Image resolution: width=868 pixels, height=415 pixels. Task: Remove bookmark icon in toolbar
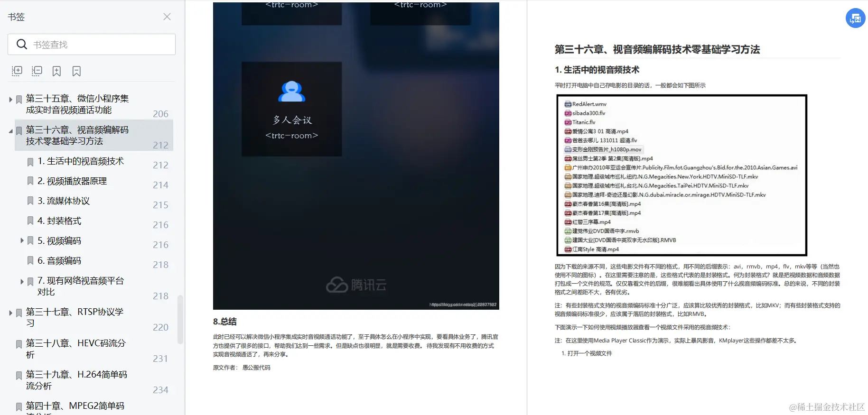(76, 71)
